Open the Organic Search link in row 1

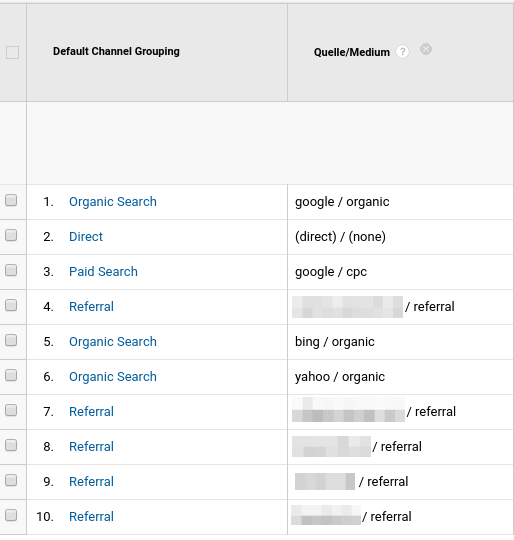113,202
